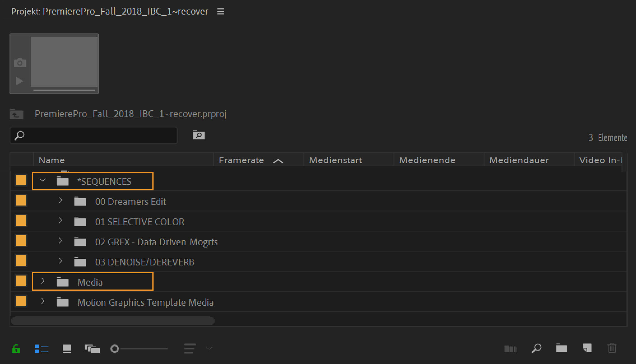Create a new bin
This screenshot has height=364, width=636.
coord(561,348)
